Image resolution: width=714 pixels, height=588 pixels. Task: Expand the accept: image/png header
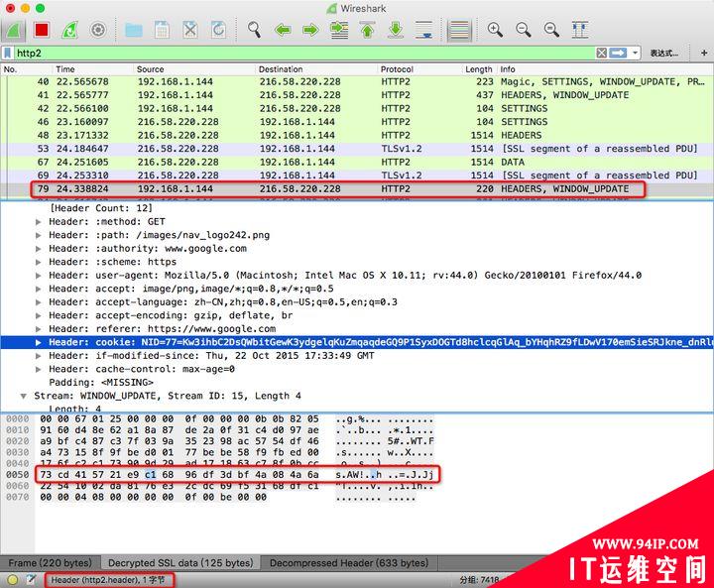[39, 289]
